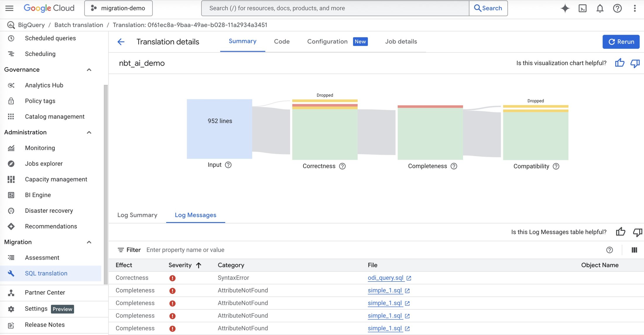Click the Batch translation breadcrumb
This screenshot has height=335, width=644.
click(79, 25)
